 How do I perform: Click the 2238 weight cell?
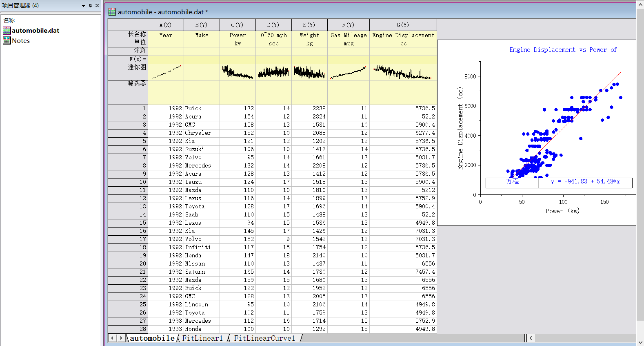309,109
